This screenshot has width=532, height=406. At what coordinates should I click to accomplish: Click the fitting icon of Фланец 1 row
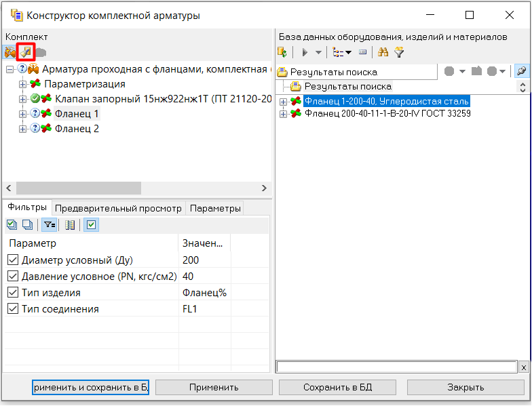tap(46, 114)
